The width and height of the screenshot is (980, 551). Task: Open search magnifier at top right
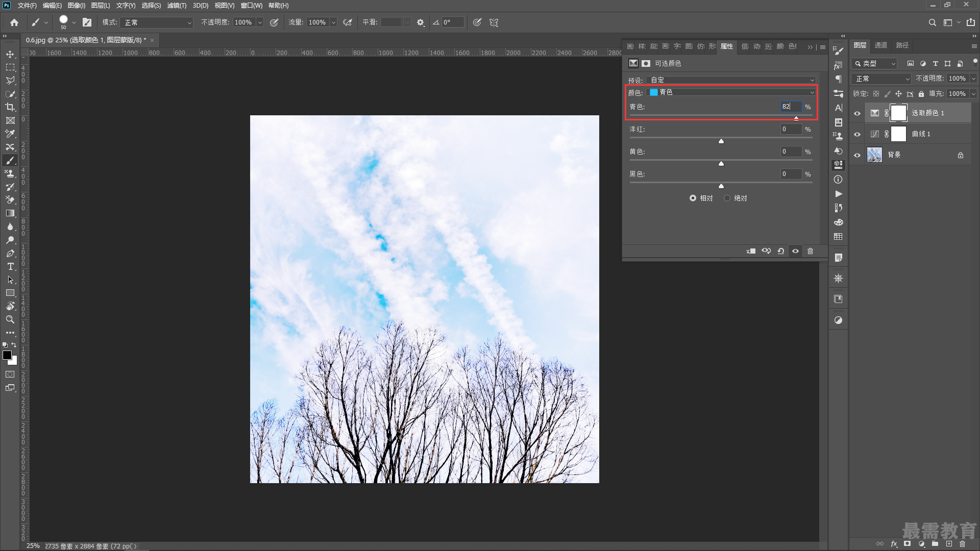[x=932, y=22]
